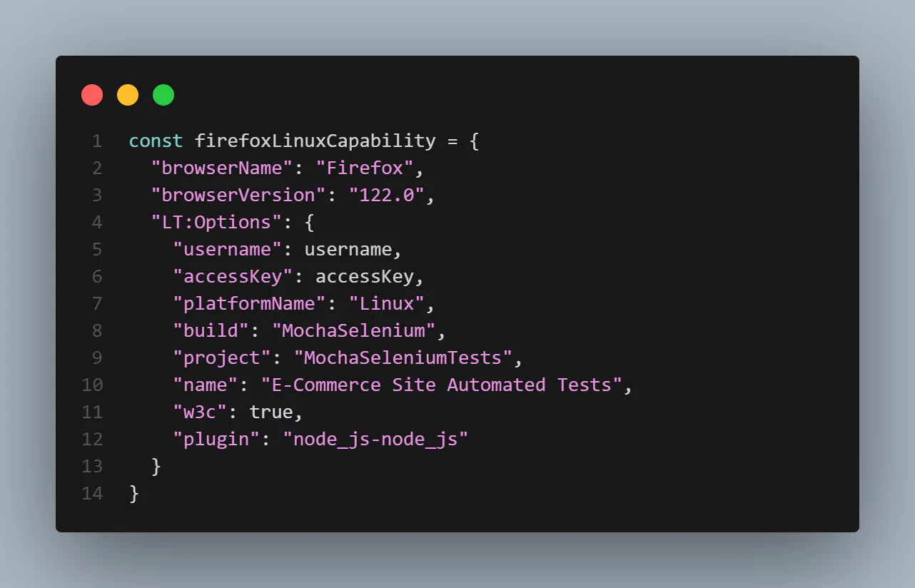Click the "platformName" key

[x=249, y=303]
